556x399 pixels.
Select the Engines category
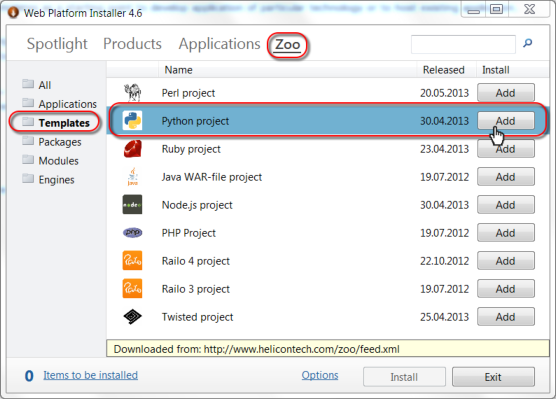point(56,180)
